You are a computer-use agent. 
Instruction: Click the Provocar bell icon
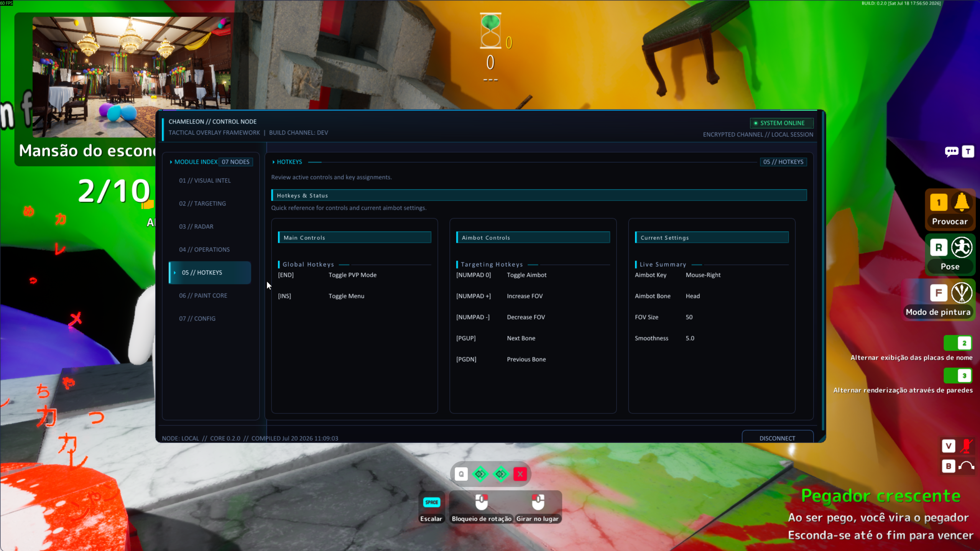pos(962,202)
